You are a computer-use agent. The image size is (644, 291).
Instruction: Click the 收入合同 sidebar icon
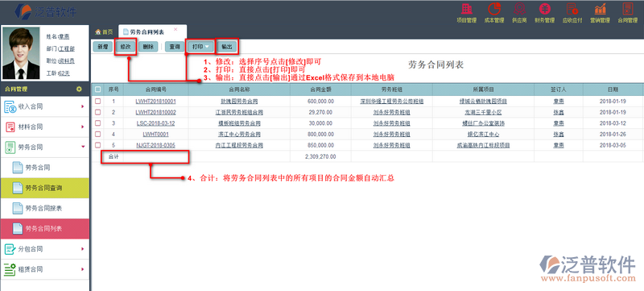10,107
